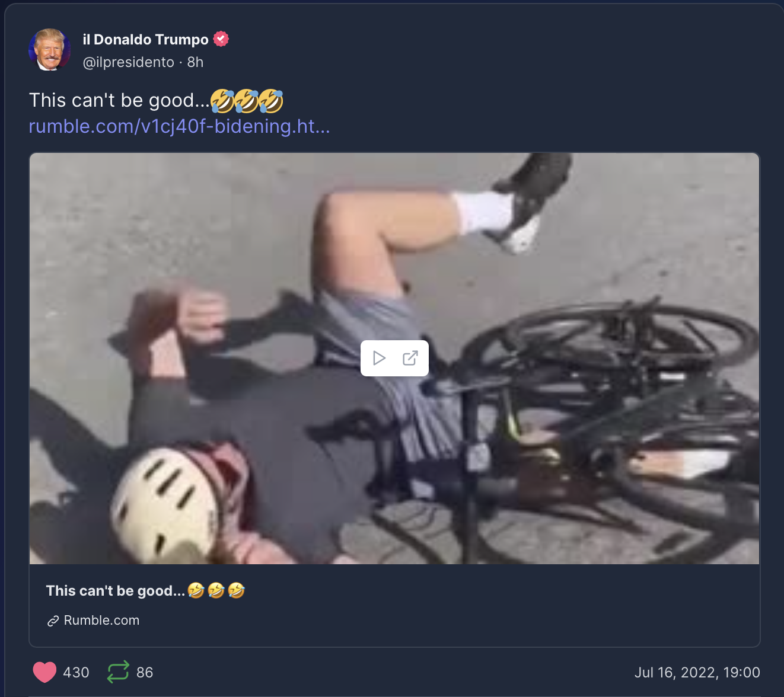Select the post text "This can't be good..."
Image resolution: width=784 pixels, height=697 pixels.
pos(120,101)
